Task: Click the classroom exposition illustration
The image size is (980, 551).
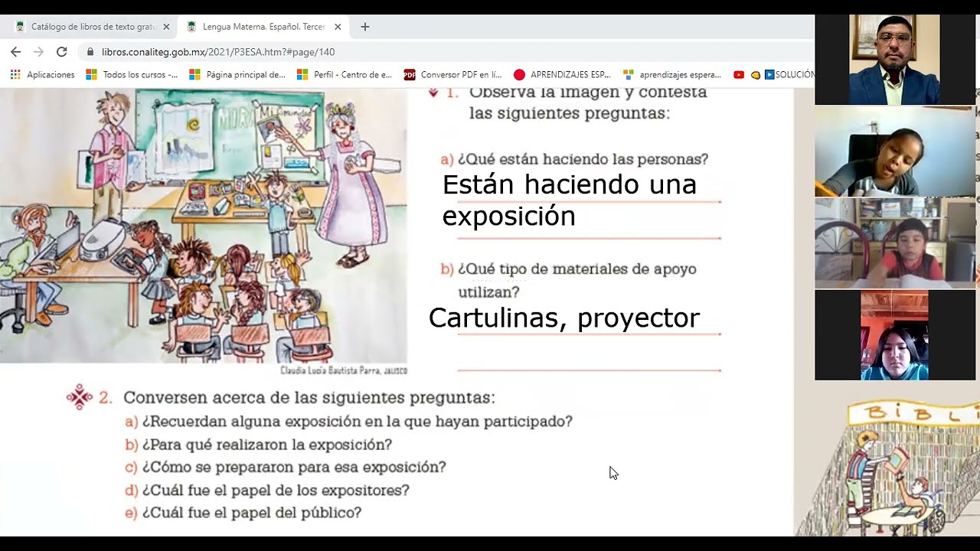Action: (x=204, y=226)
